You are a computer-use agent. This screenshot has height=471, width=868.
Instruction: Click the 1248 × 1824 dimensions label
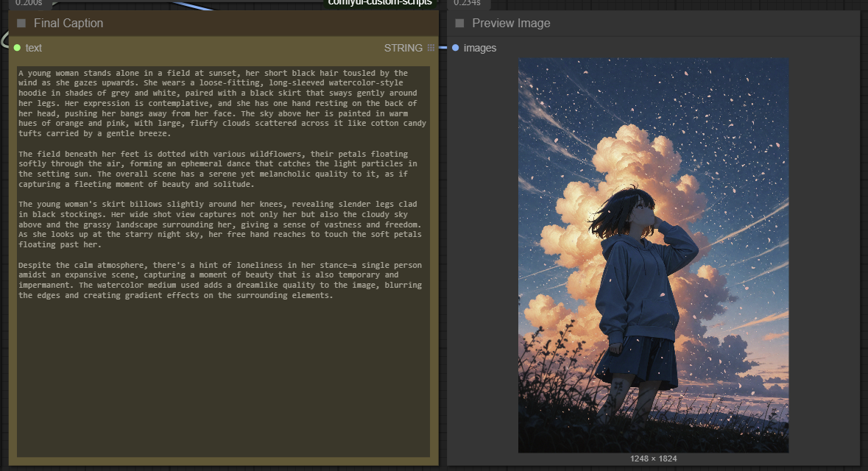(653, 458)
